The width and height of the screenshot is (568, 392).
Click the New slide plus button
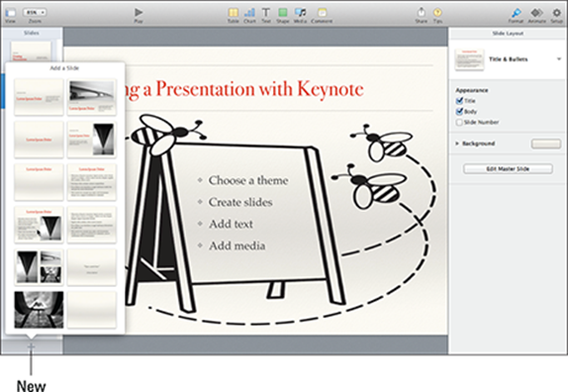31,346
